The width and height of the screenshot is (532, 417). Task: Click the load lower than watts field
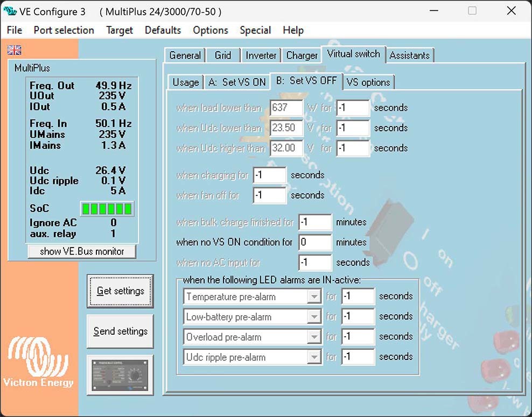click(286, 108)
